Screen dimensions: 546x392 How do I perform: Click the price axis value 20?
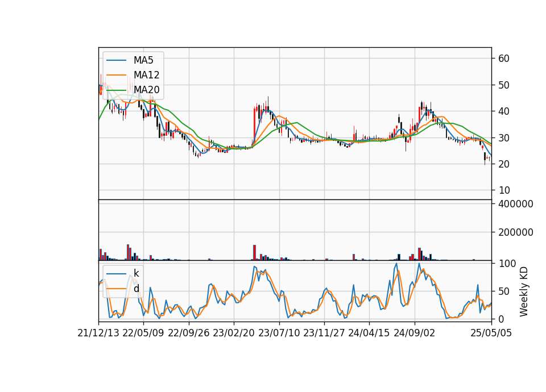point(504,164)
